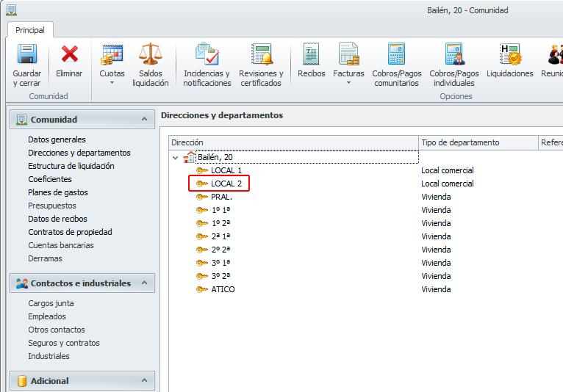Open Planes de gastos
The image size is (563, 392).
[x=58, y=192]
